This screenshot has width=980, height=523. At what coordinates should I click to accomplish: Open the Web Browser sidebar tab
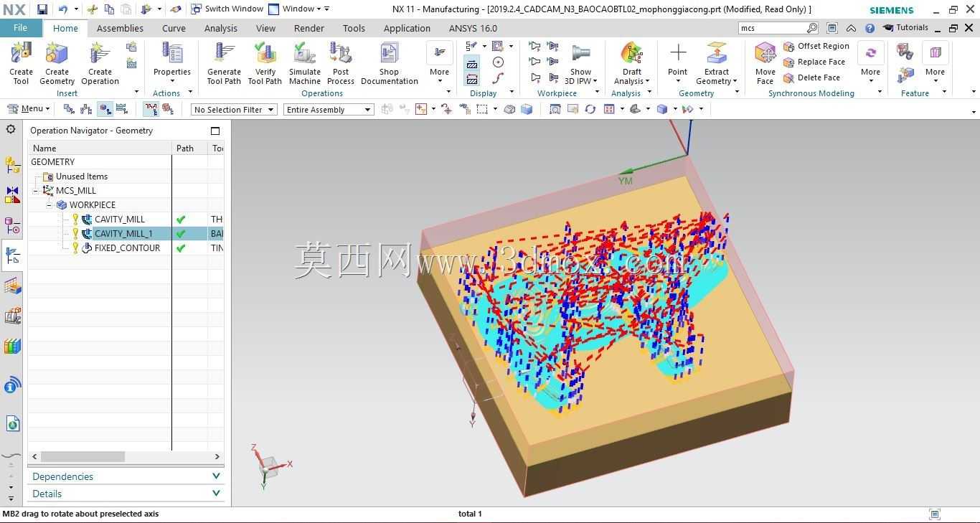point(12,423)
